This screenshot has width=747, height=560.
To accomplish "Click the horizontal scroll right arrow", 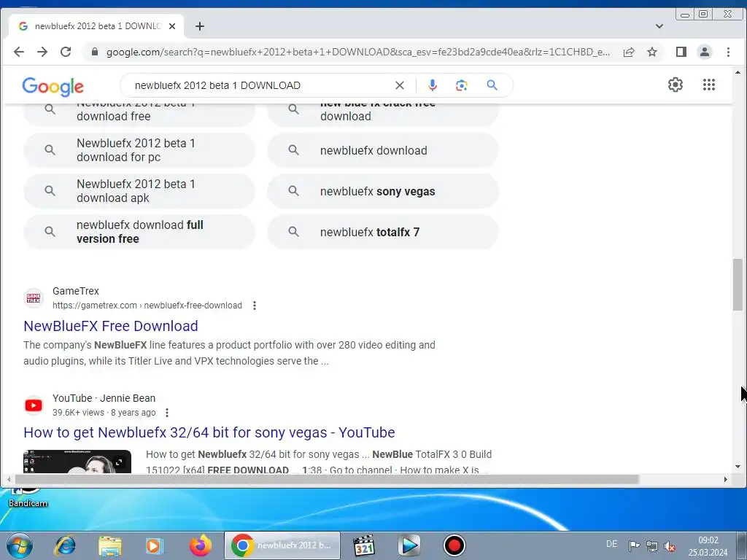I will click(x=726, y=479).
